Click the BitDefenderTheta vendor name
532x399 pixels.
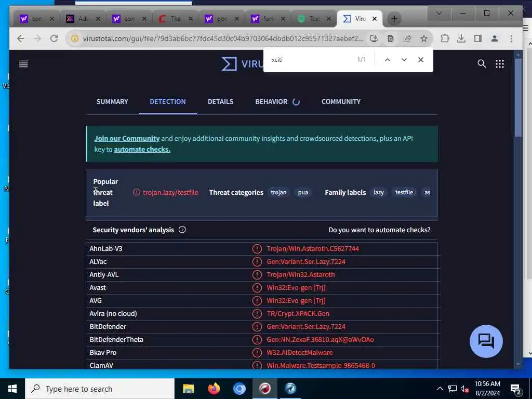(x=116, y=339)
